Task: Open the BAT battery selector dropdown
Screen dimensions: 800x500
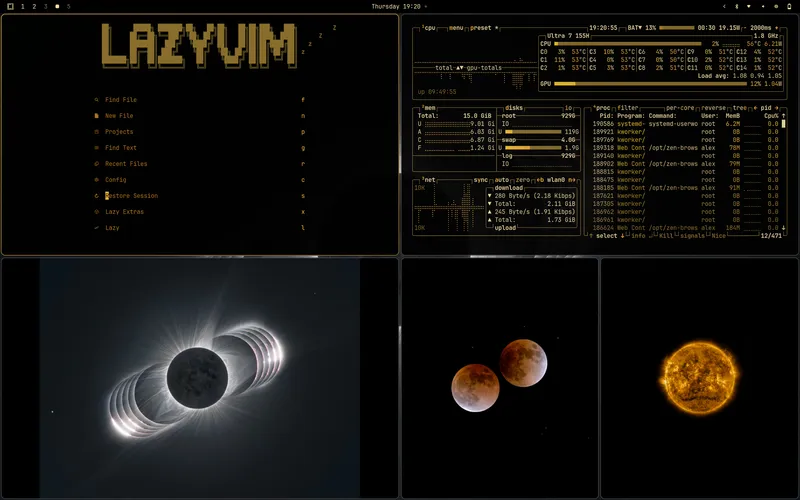Action: point(635,28)
